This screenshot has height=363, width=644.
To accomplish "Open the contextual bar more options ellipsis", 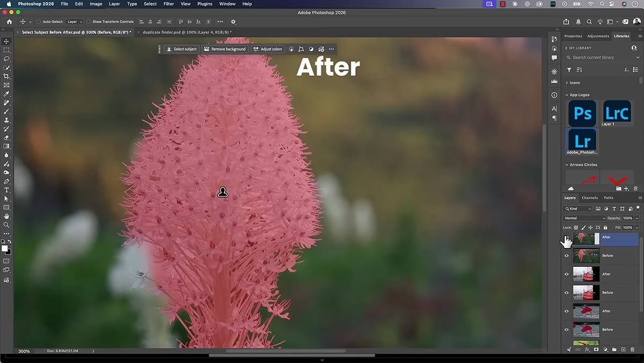I will tap(331, 49).
